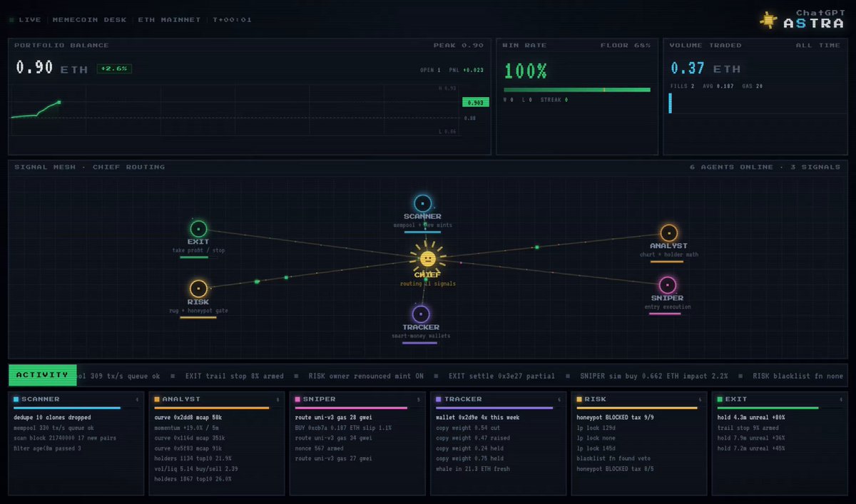Click the blue volume traded bar
The image size is (856, 504).
point(671,103)
